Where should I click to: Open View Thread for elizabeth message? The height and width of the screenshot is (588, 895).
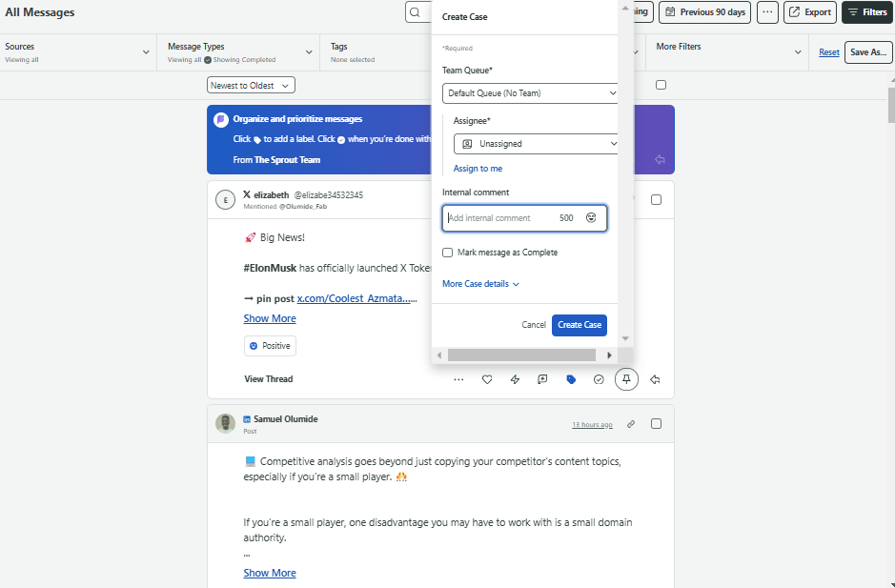(268, 379)
